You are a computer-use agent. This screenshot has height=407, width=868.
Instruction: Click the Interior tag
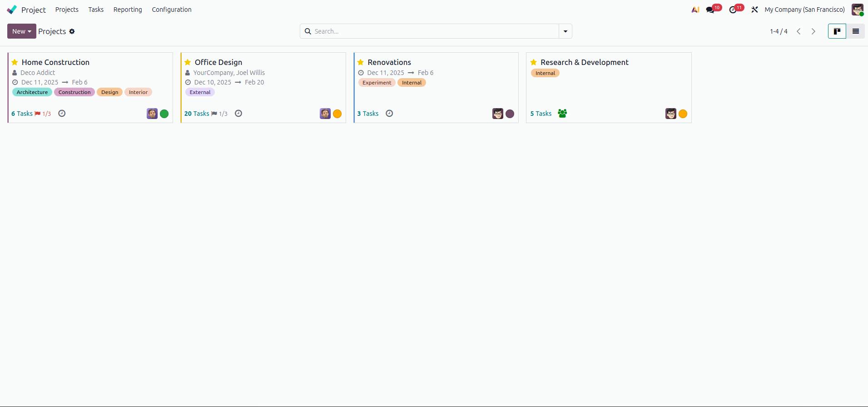[138, 92]
